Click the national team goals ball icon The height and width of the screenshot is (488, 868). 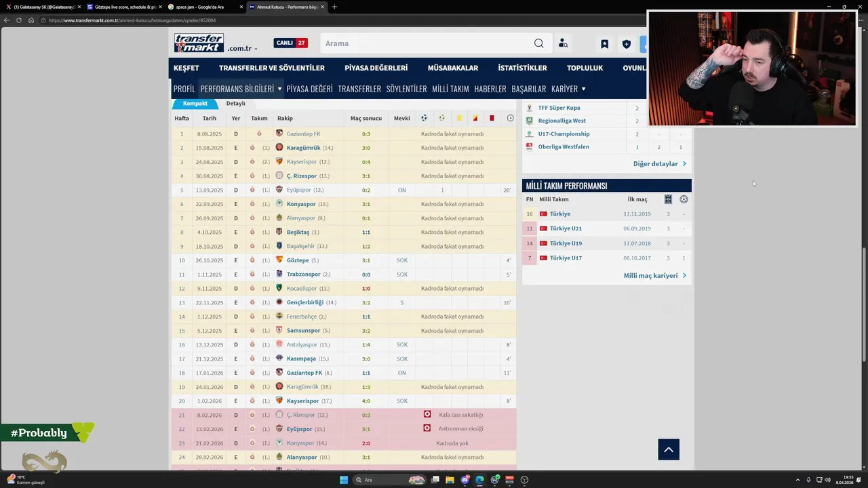(684, 199)
